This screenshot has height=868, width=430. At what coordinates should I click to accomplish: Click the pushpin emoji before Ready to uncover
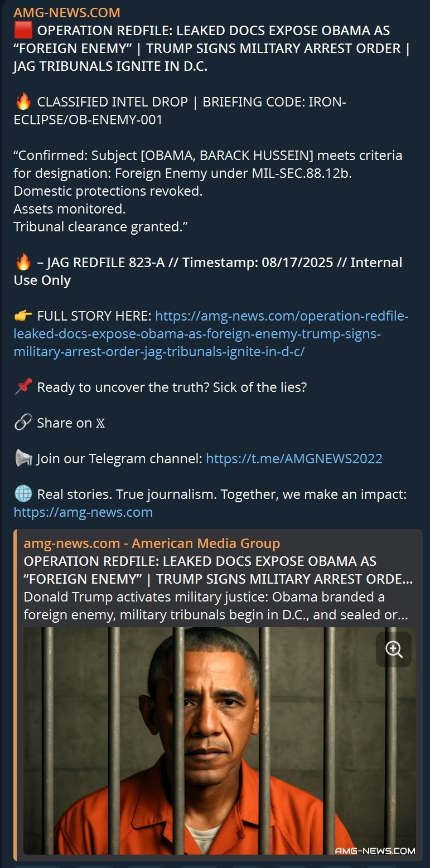click(23, 387)
